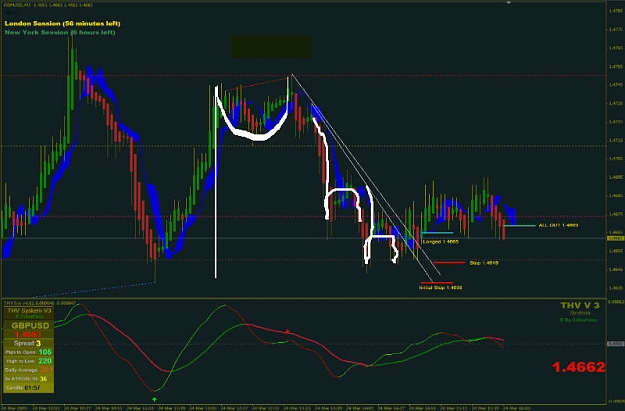Viewport: 625px width, 411px height.
Task: Select the red Stop 1.4649 line
Action: 449,263
